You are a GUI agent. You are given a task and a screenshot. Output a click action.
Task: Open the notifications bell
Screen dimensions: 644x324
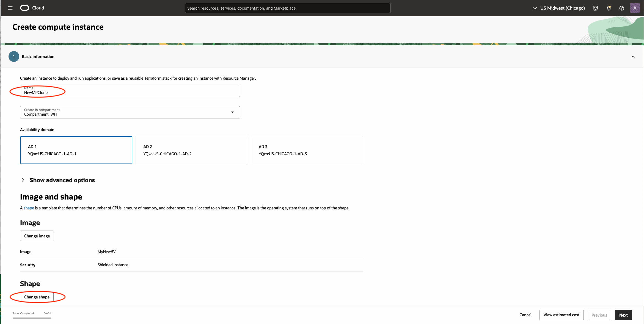click(x=608, y=8)
